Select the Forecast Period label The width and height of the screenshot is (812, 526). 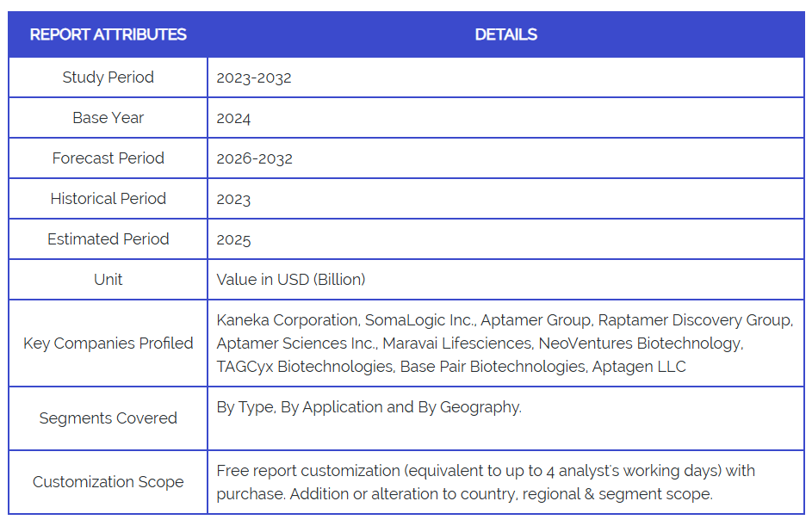pyautogui.click(x=108, y=158)
